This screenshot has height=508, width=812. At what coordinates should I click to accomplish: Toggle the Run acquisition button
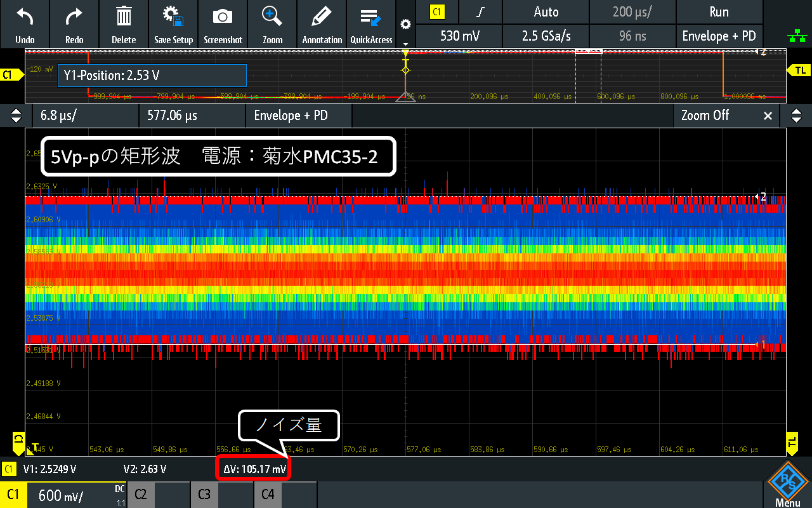click(719, 11)
